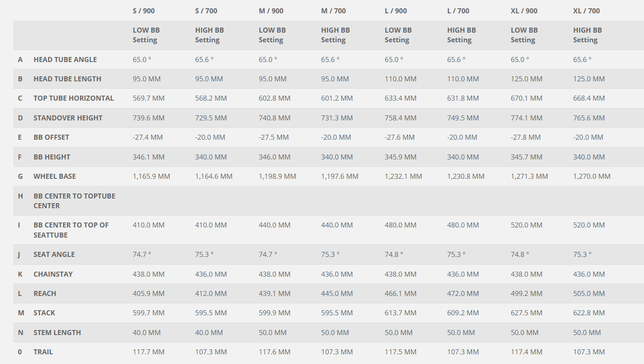
Task: Click the TOP TUBE HORIZONTAL label
Action: pyautogui.click(x=73, y=98)
